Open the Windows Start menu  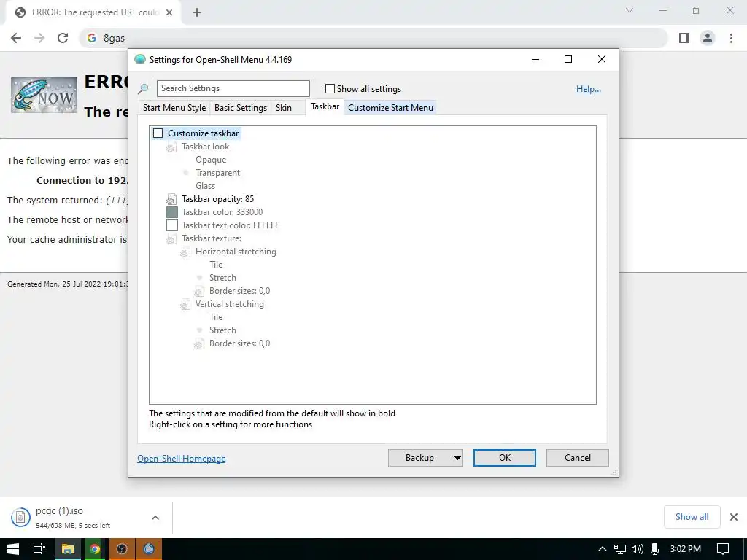(13, 549)
